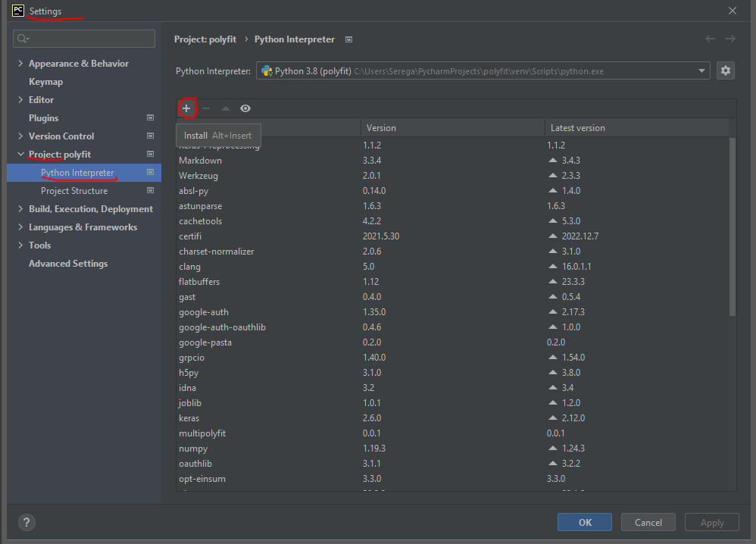This screenshot has height=544, width=756.
Task: Click project-level icon next to Plugins
Action: [x=151, y=117]
